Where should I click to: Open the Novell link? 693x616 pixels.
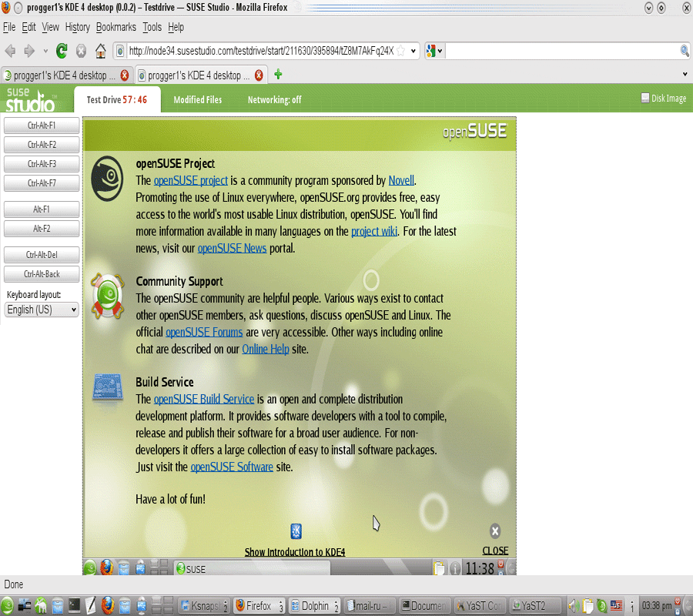[x=401, y=180]
